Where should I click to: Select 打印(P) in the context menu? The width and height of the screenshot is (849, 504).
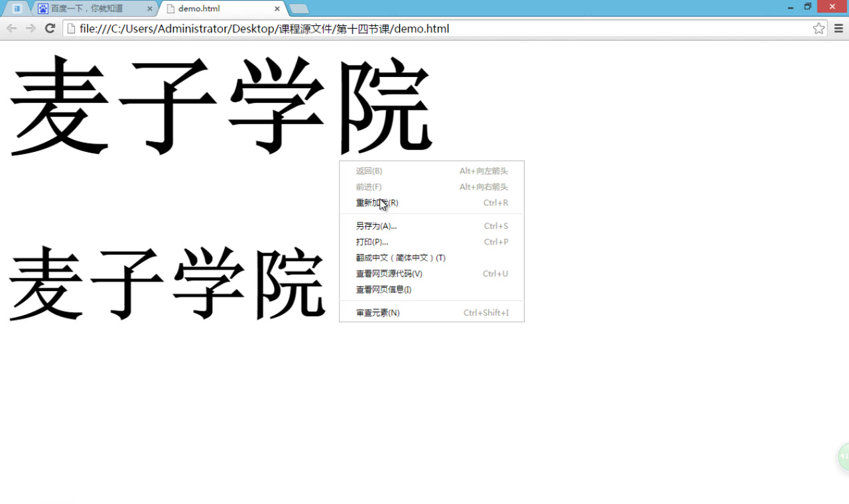[x=371, y=241]
